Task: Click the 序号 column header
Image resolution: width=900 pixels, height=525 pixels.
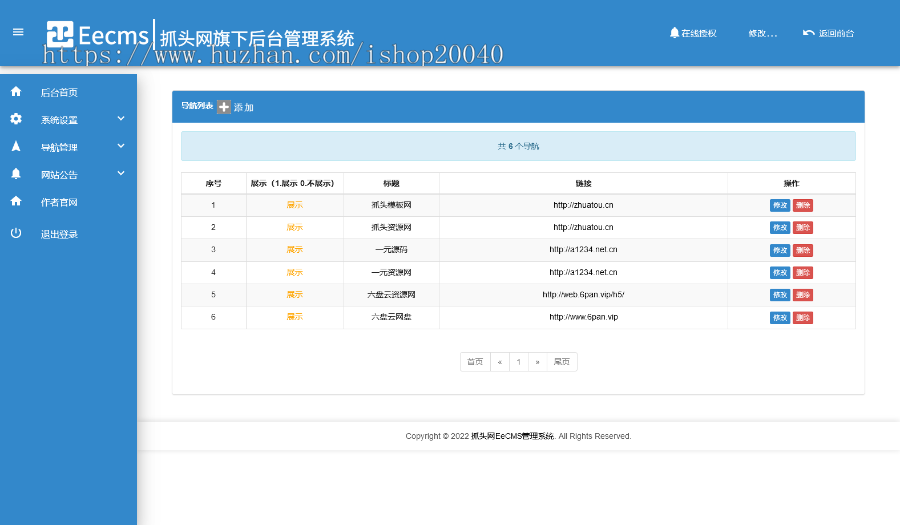Action: coord(214,184)
